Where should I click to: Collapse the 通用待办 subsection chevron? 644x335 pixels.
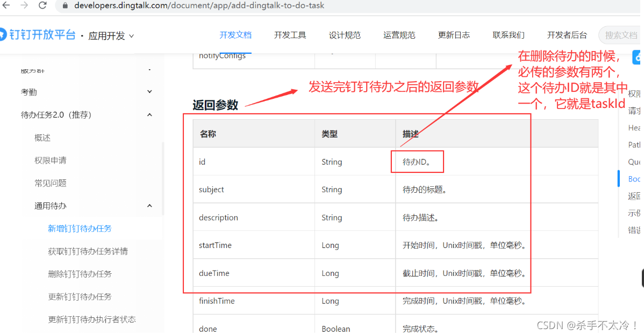pyautogui.click(x=149, y=206)
